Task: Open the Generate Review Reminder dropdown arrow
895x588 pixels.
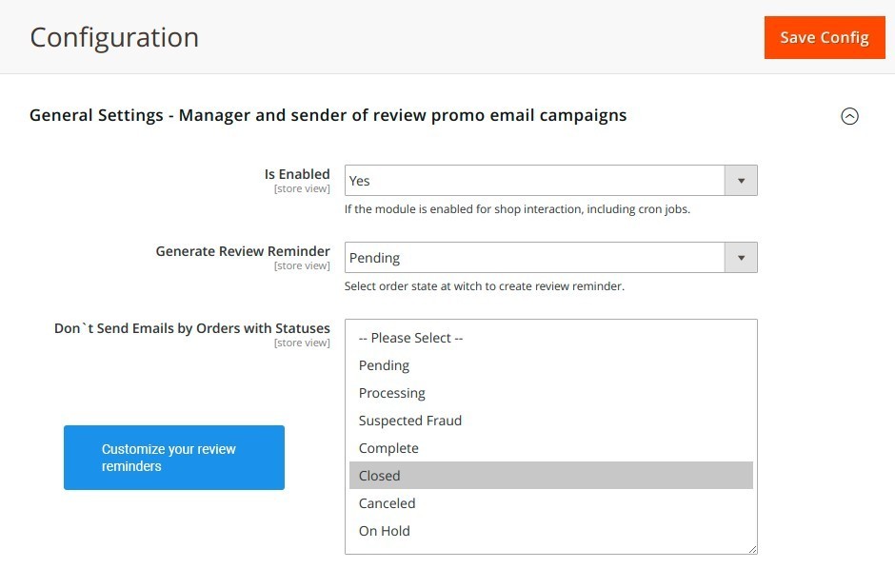Action: pos(741,257)
